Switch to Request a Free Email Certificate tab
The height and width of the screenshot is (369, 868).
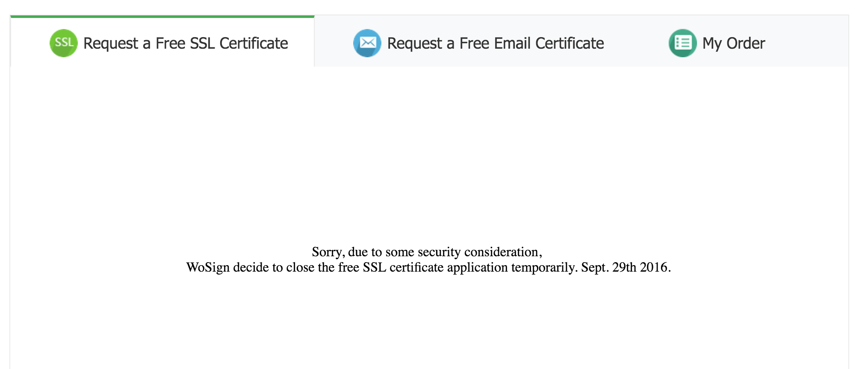pos(478,42)
